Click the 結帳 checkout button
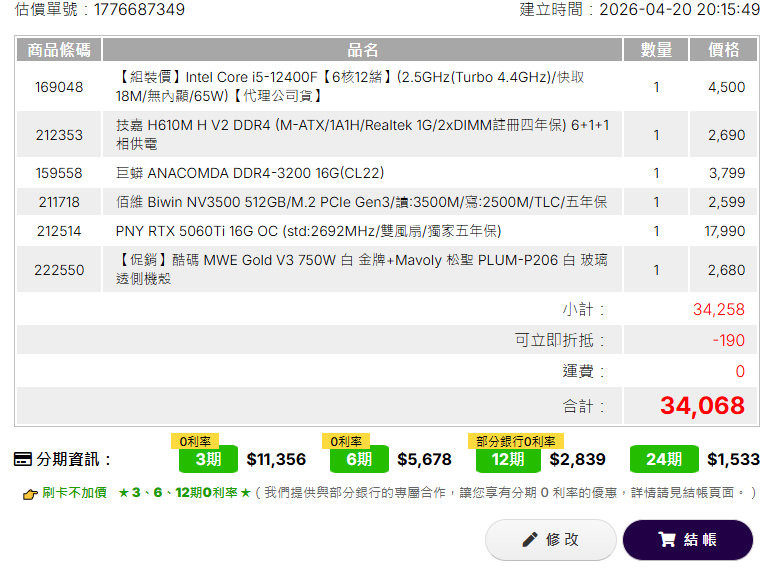The height and width of the screenshot is (588, 778). [x=688, y=540]
